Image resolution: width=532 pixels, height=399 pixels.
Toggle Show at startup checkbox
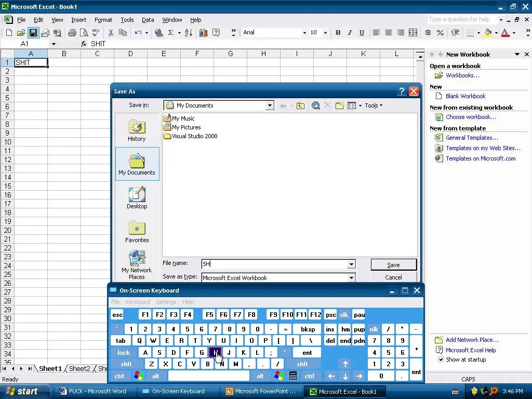click(x=441, y=360)
